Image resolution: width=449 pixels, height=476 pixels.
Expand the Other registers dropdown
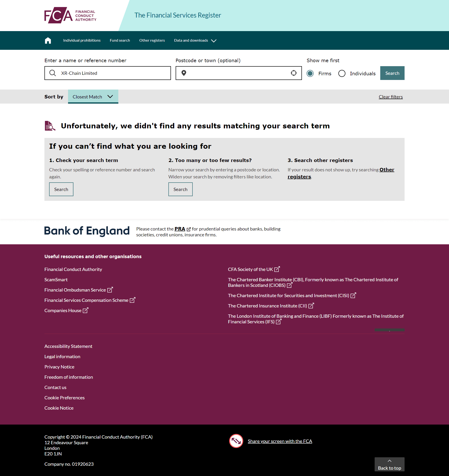click(x=152, y=40)
